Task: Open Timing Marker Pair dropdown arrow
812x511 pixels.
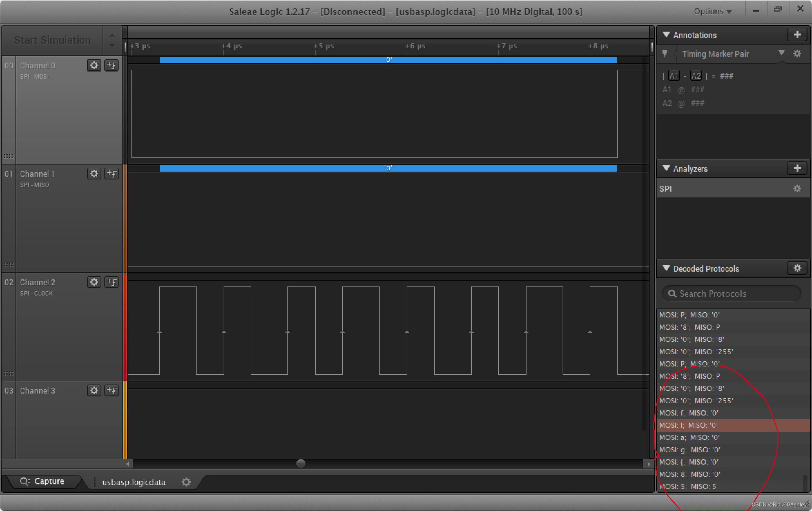Action: coord(782,53)
